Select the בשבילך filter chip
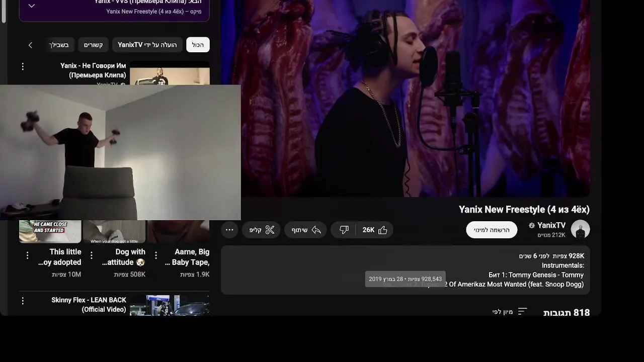644x362 pixels. 59,45
